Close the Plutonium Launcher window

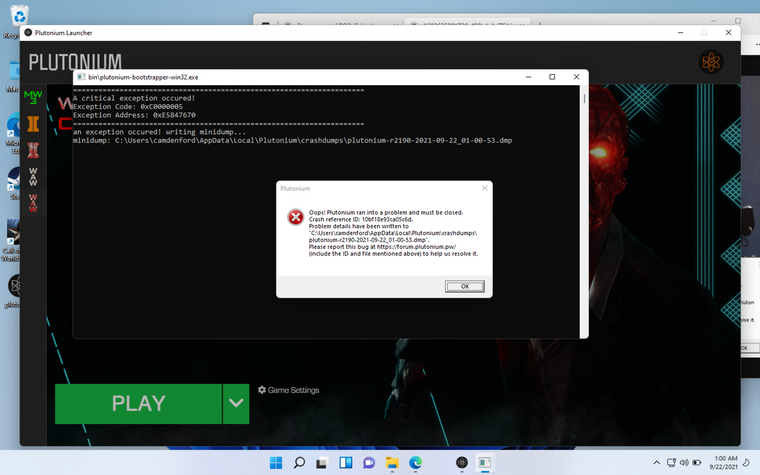728,32
